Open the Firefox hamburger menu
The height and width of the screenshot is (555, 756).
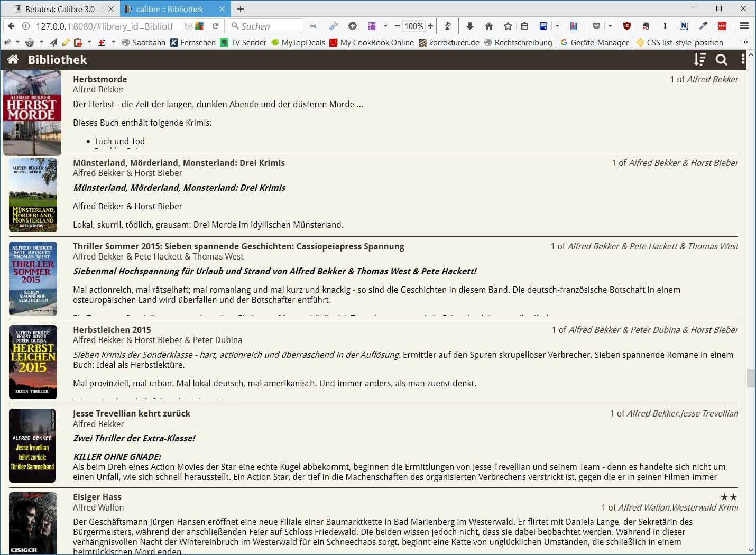pyautogui.click(x=744, y=26)
